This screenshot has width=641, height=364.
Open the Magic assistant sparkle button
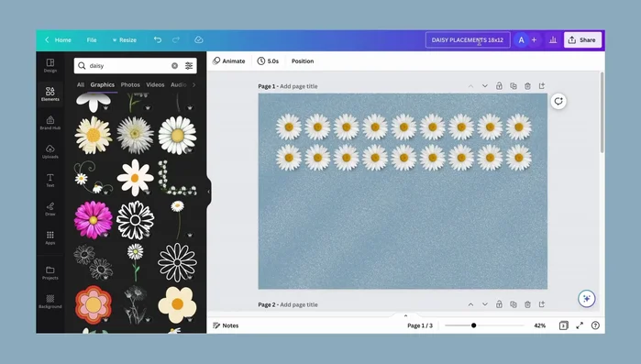(x=587, y=299)
